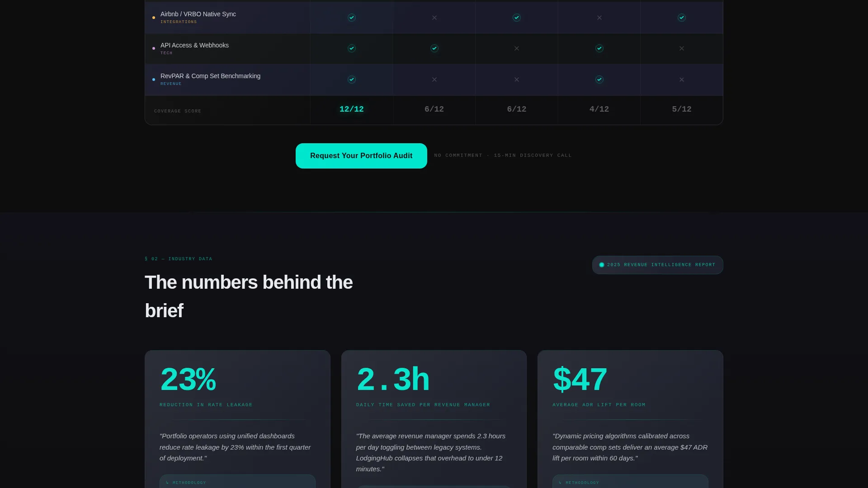The image size is (868, 488).
Task: Click the 23% rate leakage statistic
Action: point(188,380)
